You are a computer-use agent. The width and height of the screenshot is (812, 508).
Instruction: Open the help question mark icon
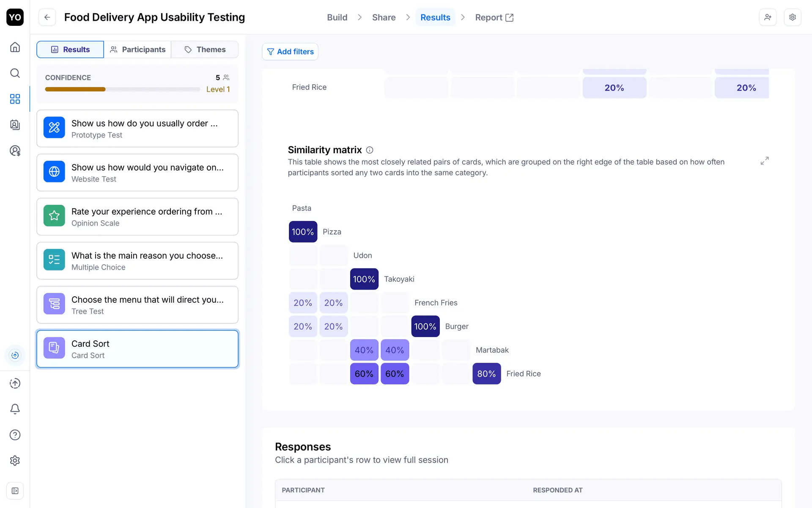[15, 435]
